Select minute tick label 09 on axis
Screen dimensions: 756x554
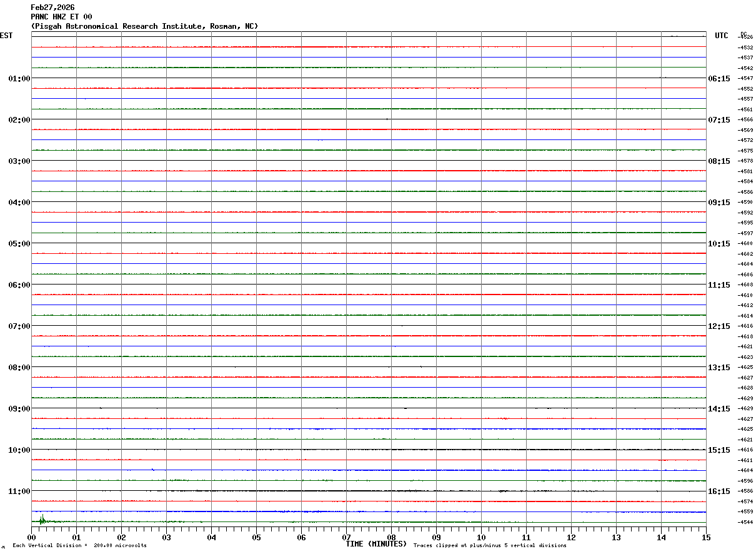pyautogui.click(x=436, y=537)
